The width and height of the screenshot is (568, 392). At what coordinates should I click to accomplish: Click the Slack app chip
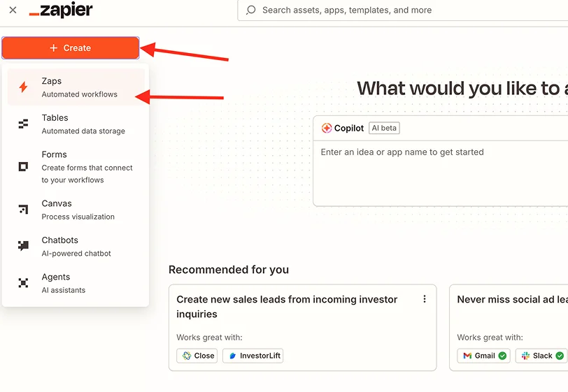541,356
